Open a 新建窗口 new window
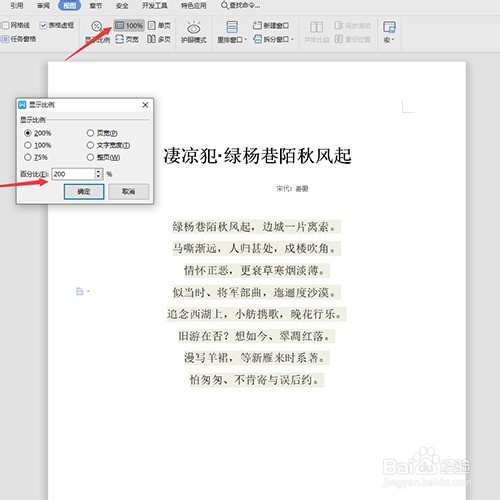 tap(271, 25)
